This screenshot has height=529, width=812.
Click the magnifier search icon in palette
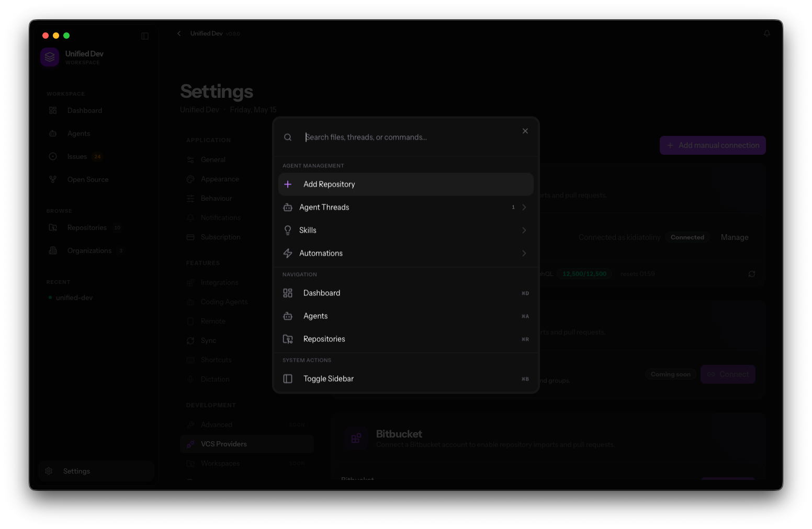click(288, 137)
